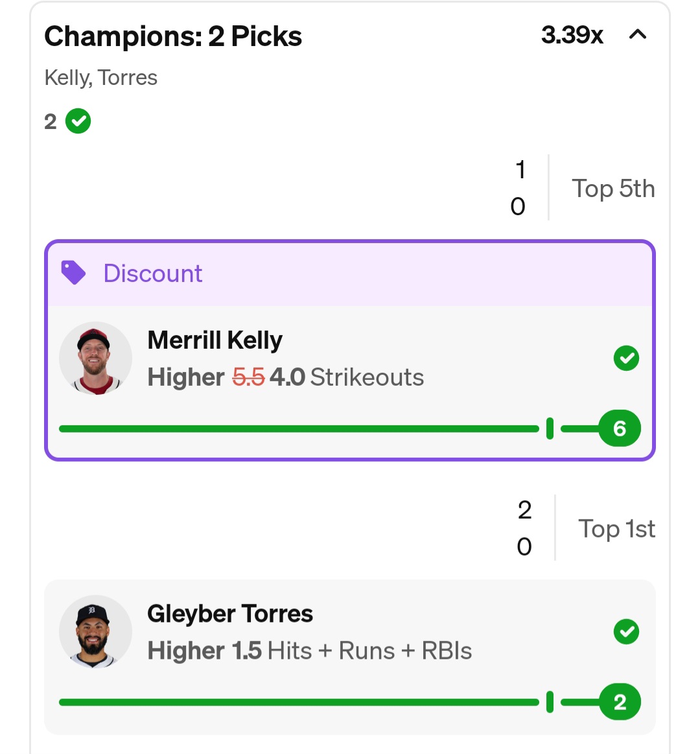Click the crossed-out 5.5 original line

[x=248, y=377]
